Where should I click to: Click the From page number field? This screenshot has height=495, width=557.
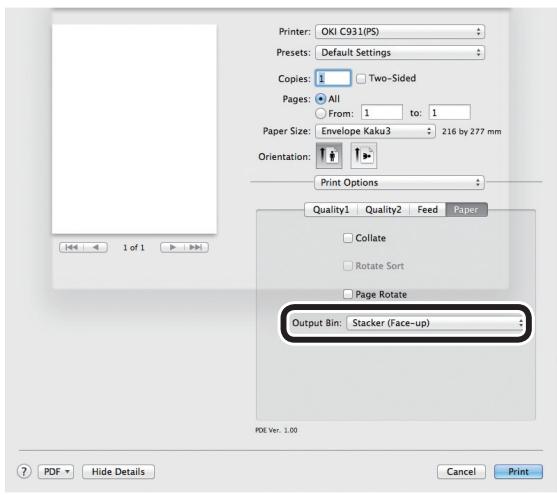382,113
